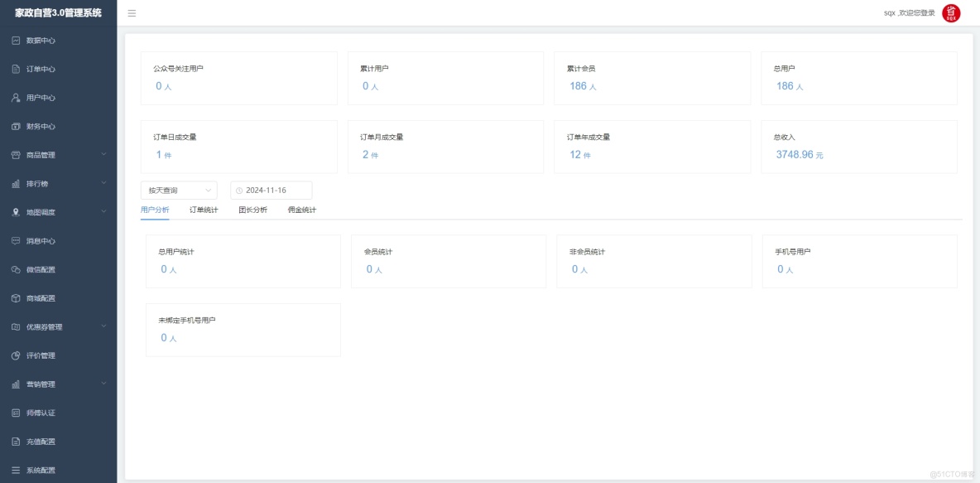This screenshot has height=483, width=980.
Task: Click the 2024-11-16 date input field
Action: 271,191
